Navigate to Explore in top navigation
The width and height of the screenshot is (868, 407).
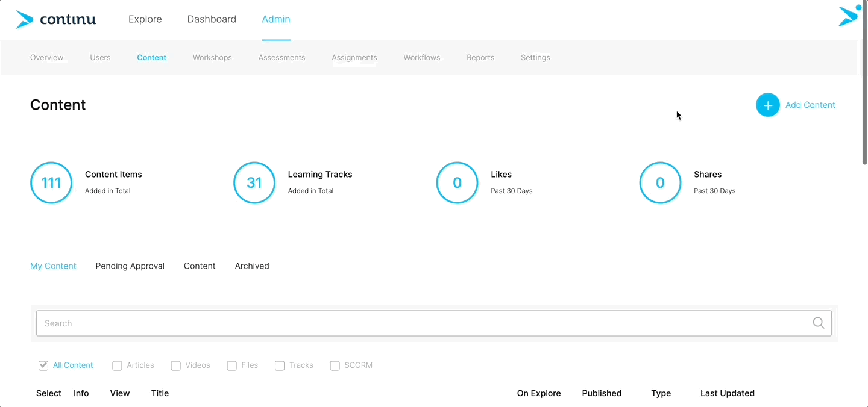click(145, 19)
